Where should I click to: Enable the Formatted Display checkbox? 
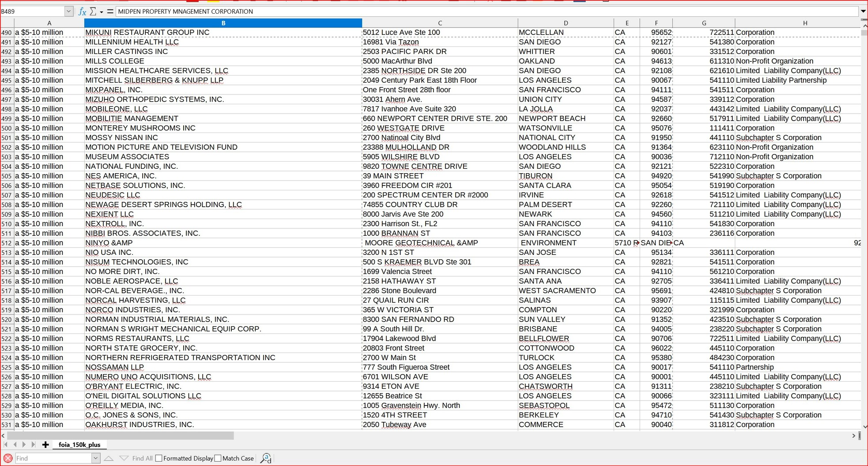pyautogui.click(x=159, y=458)
